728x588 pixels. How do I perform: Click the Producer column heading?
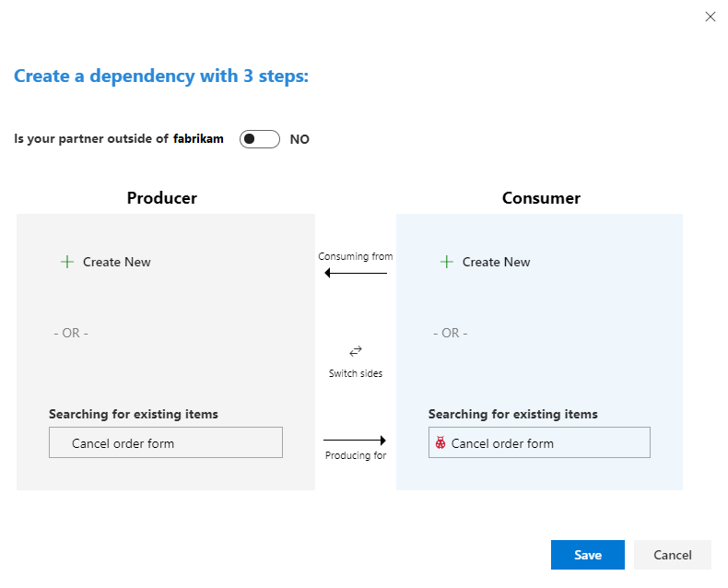coord(162,198)
